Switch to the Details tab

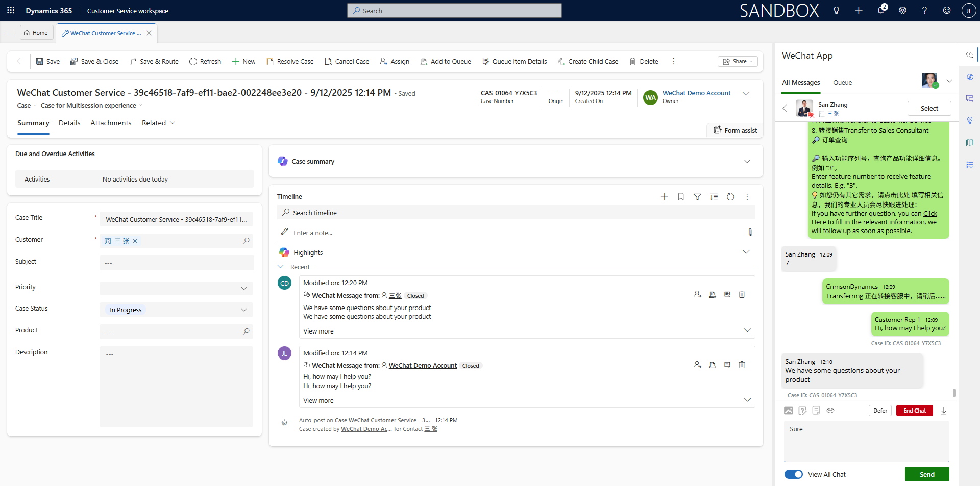tap(69, 123)
